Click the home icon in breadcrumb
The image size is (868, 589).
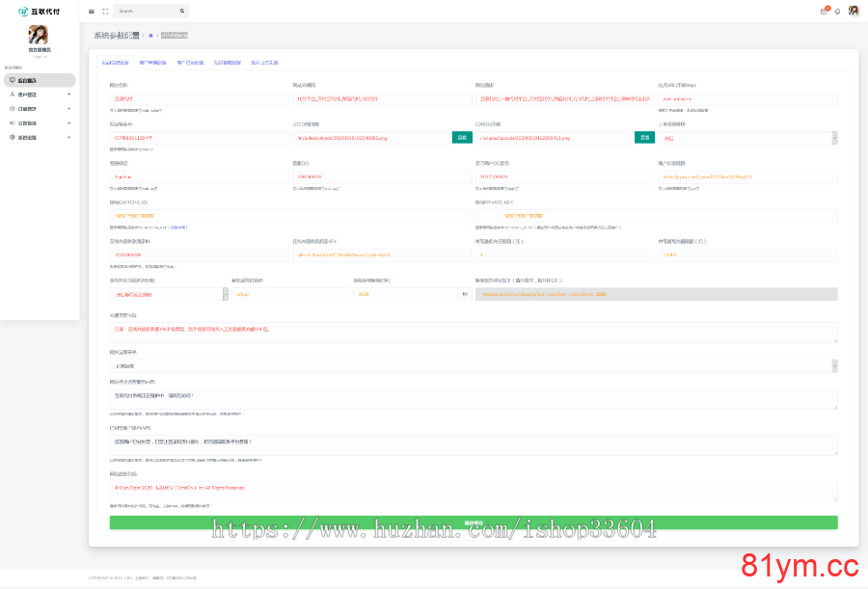click(x=150, y=35)
